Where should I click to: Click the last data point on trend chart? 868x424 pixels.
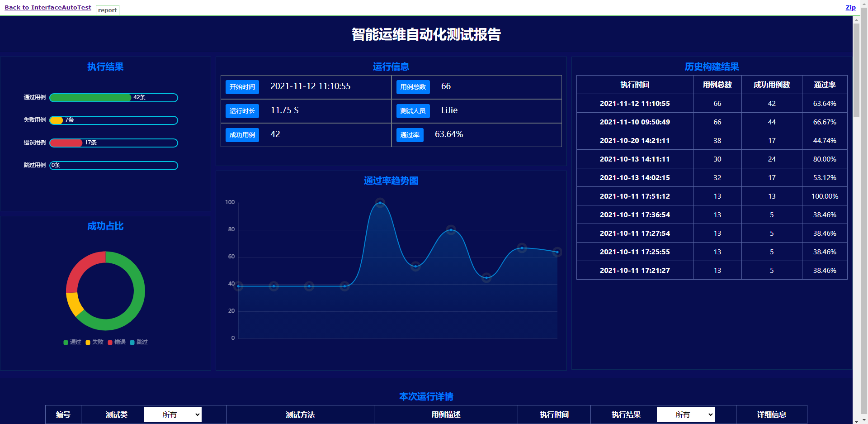[x=557, y=252]
